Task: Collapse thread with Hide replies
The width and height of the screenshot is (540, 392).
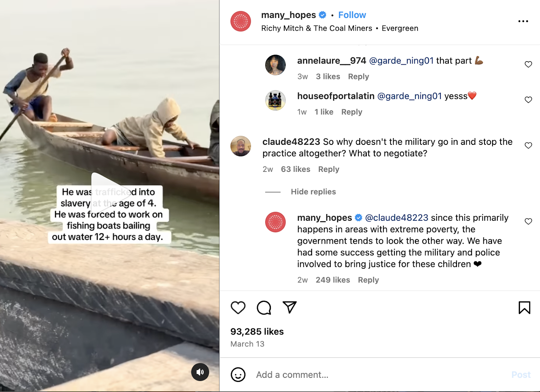Action: coord(313,192)
